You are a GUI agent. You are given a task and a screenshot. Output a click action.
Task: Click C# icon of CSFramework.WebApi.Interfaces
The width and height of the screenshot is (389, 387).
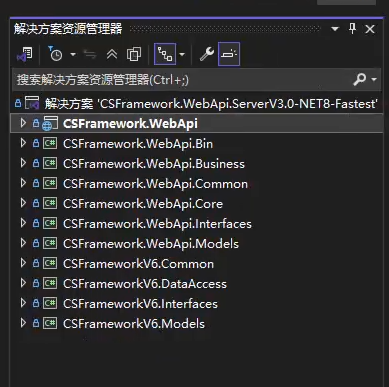coord(50,223)
